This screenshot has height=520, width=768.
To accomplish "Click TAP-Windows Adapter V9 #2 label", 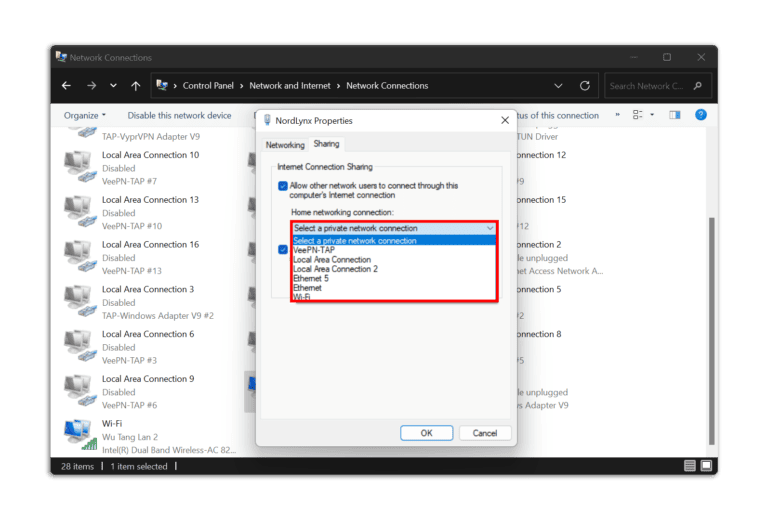I will click(158, 316).
